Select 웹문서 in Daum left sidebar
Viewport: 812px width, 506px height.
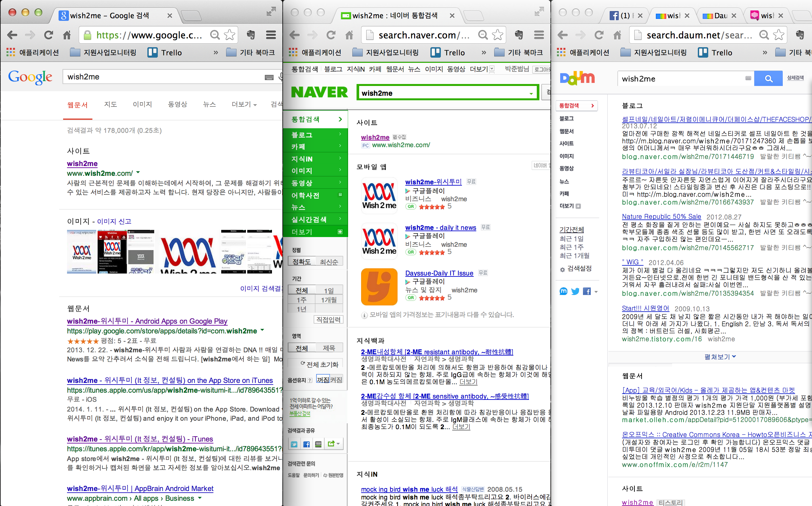[566, 131]
